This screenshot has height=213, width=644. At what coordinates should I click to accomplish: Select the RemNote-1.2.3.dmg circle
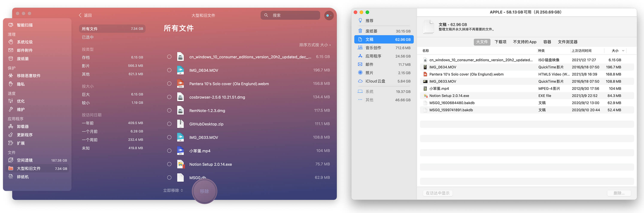169,110
